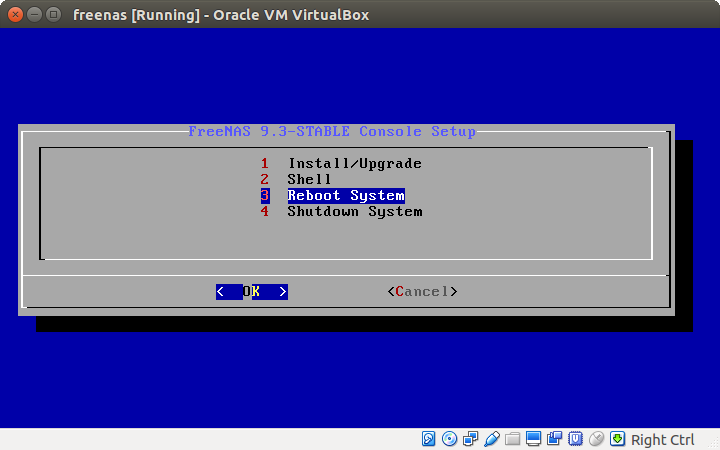720x450 pixels.
Task: Click the hard disk activity status icon
Action: [428, 439]
